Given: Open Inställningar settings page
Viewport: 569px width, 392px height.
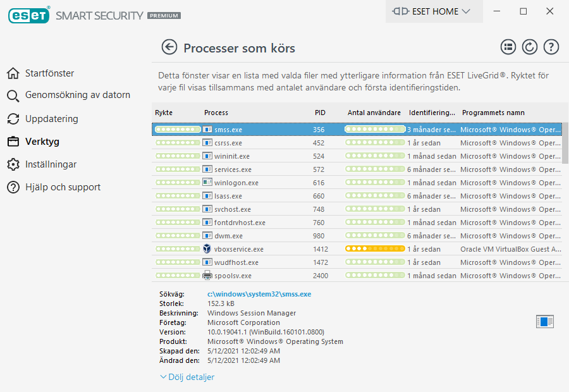Looking at the screenshot, I should click(51, 164).
